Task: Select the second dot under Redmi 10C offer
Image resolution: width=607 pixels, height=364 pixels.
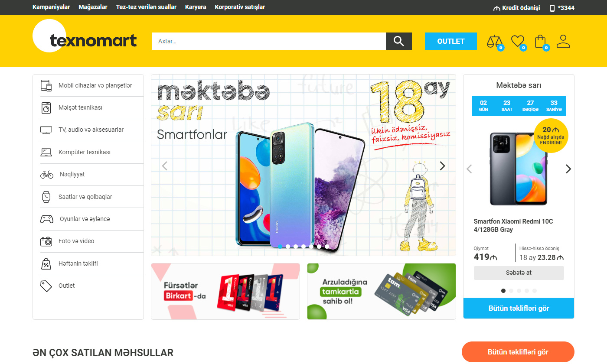Action: tap(511, 291)
